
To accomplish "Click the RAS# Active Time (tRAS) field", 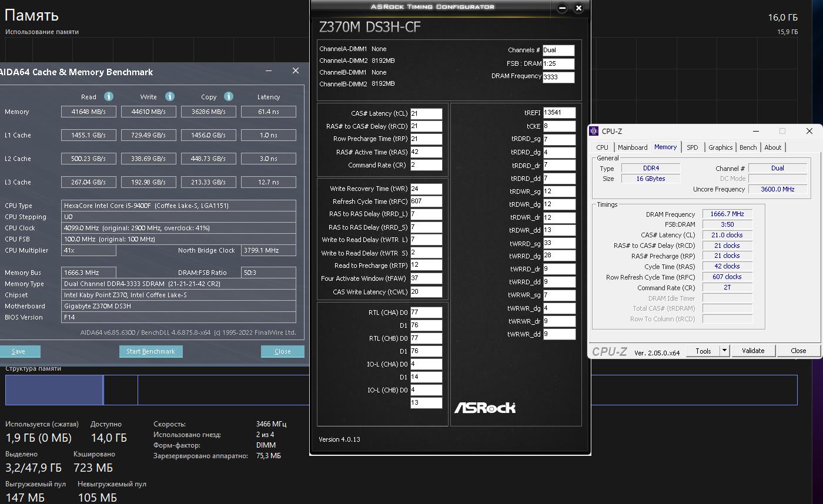I will coord(426,152).
